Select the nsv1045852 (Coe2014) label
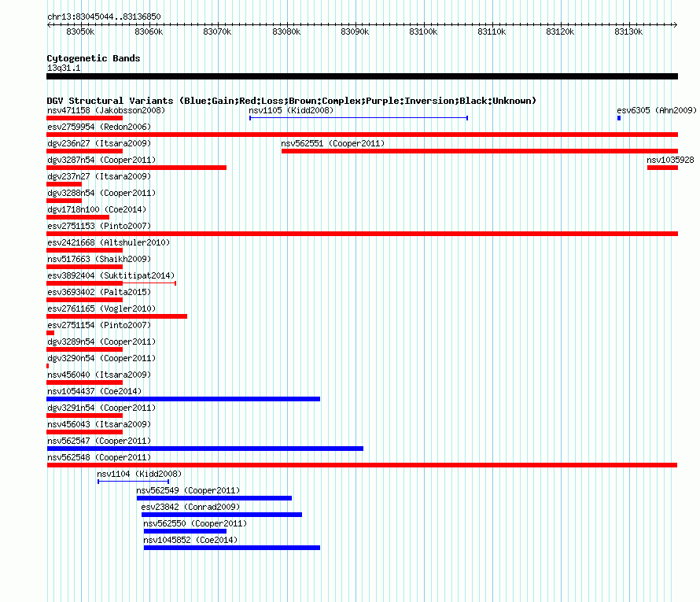This screenshot has width=700, height=602. pos(190,540)
